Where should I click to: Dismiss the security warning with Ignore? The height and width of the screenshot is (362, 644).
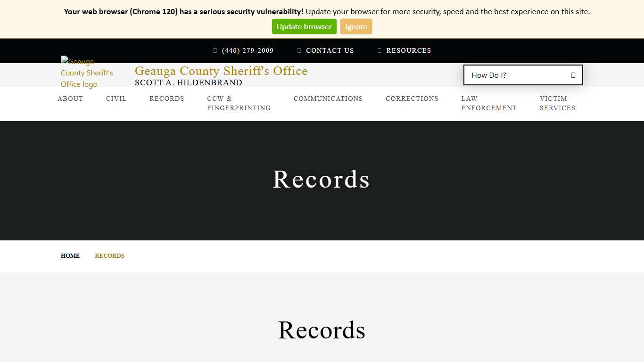coord(356,26)
